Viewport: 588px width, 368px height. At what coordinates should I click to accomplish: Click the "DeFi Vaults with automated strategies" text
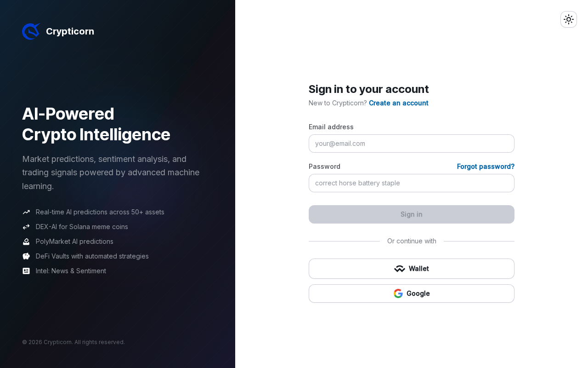pos(92,256)
